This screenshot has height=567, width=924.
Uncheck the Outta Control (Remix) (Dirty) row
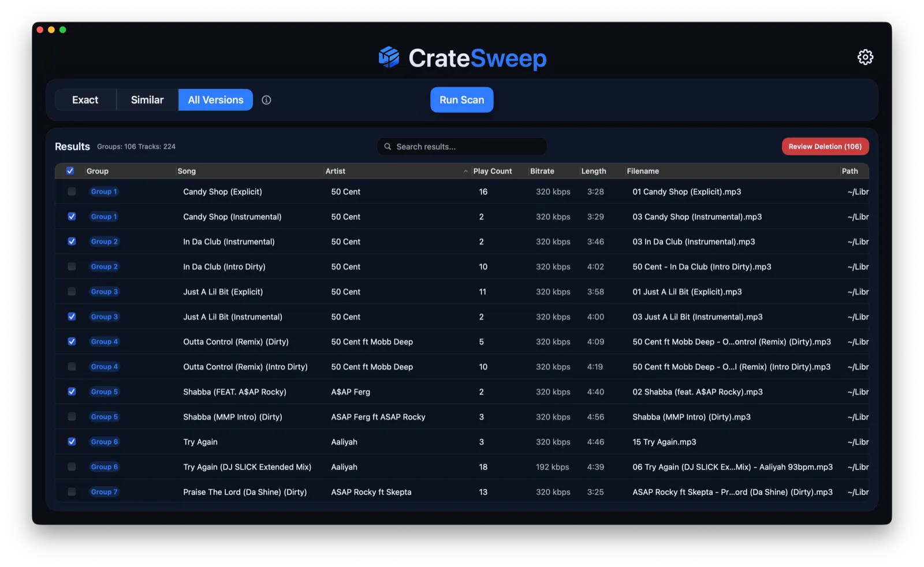(x=72, y=342)
